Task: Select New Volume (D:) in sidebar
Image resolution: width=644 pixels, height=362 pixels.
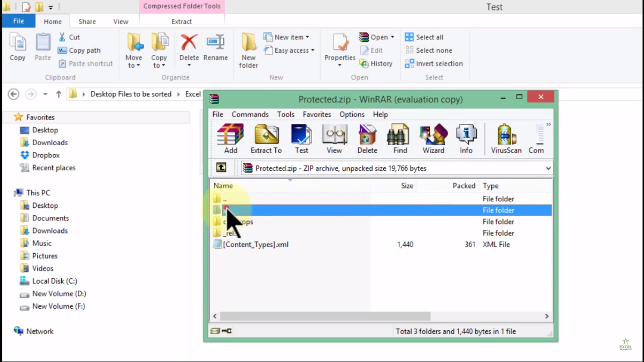Action: click(53, 294)
